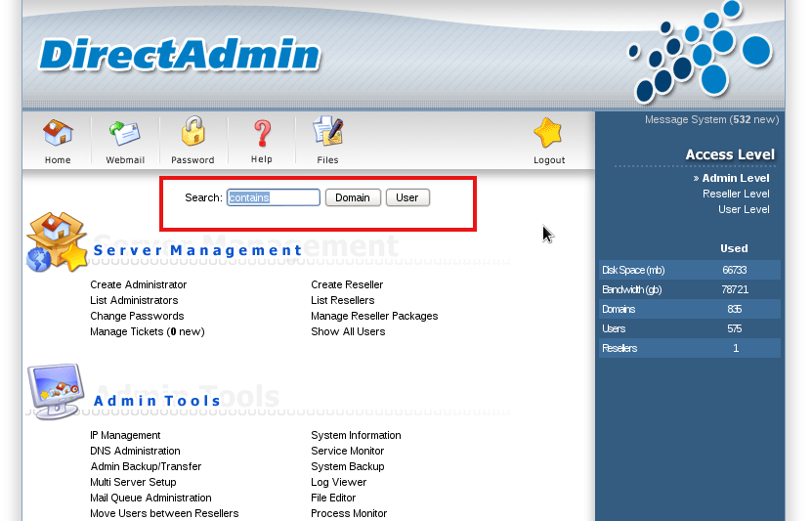Click the Resellers usage row label

point(620,349)
